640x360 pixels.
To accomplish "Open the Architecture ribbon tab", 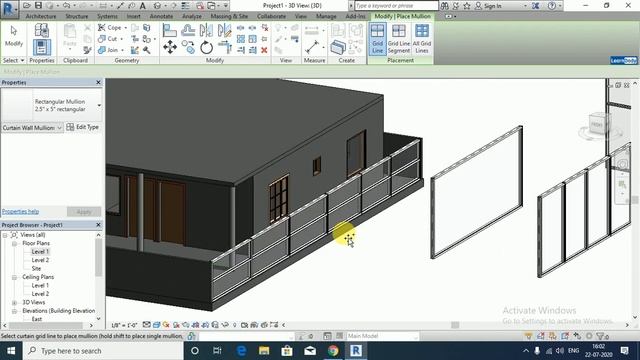I will [41, 16].
